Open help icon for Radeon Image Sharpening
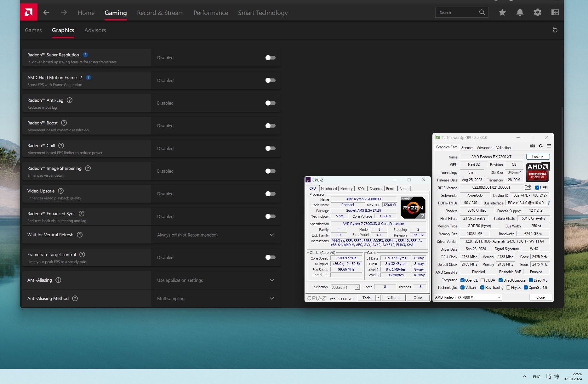 pos(88,168)
